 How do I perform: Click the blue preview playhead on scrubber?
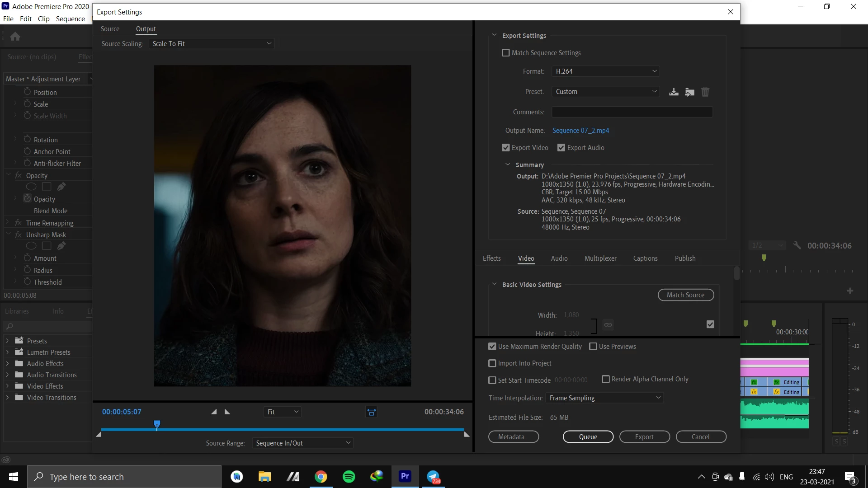pos(157,424)
